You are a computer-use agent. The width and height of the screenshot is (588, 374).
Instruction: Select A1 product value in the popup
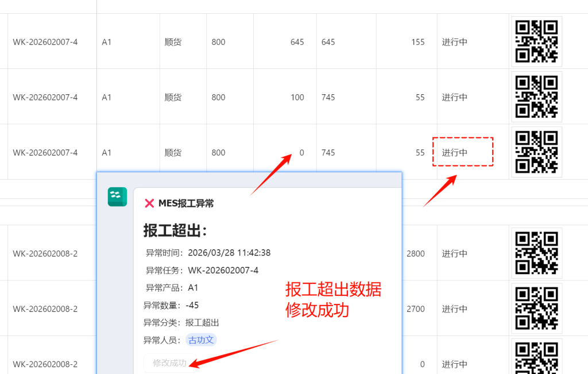193,288
